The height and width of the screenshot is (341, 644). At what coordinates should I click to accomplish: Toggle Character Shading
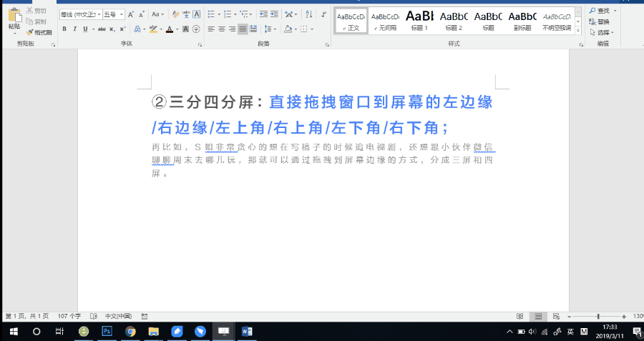[185, 29]
